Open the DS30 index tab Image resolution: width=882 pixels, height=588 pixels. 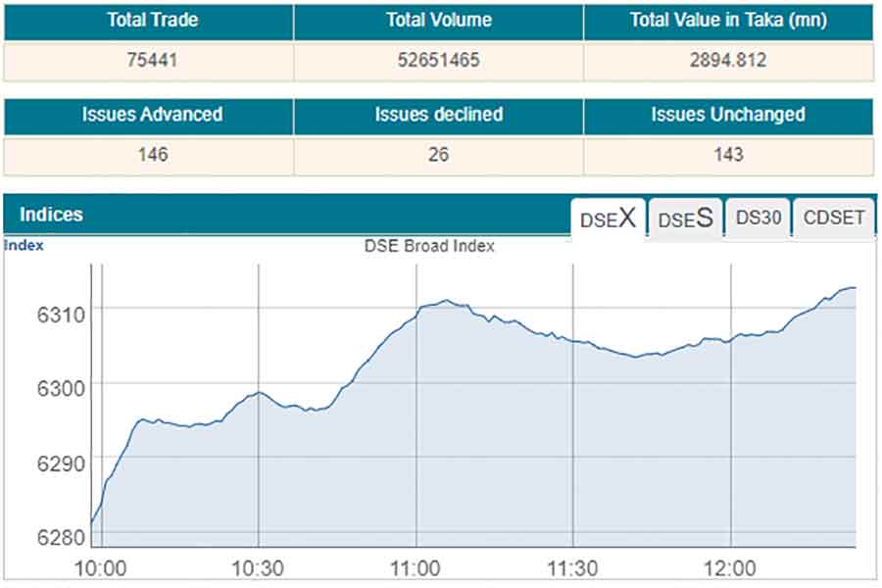coord(758,219)
